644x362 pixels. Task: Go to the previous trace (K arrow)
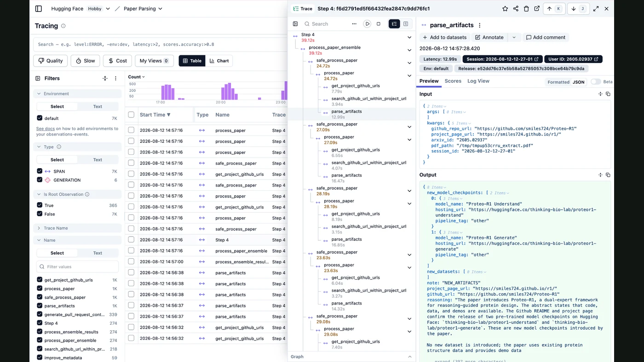click(x=554, y=9)
